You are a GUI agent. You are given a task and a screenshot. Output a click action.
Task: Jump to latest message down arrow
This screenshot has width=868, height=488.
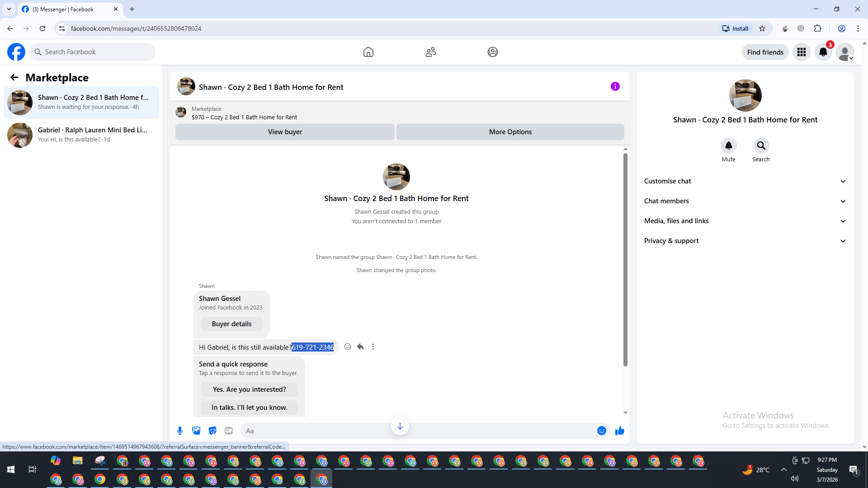[400, 426]
